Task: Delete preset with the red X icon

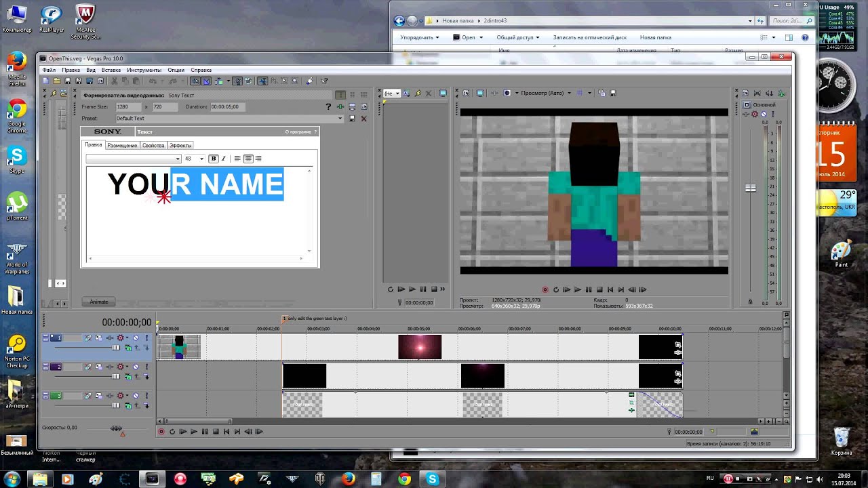Action: pyautogui.click(x=363, y=119)
